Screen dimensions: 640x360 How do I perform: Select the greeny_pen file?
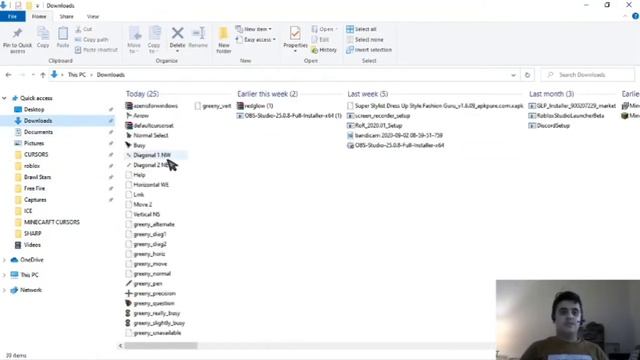pyautogui.click(x=148, y=283)
